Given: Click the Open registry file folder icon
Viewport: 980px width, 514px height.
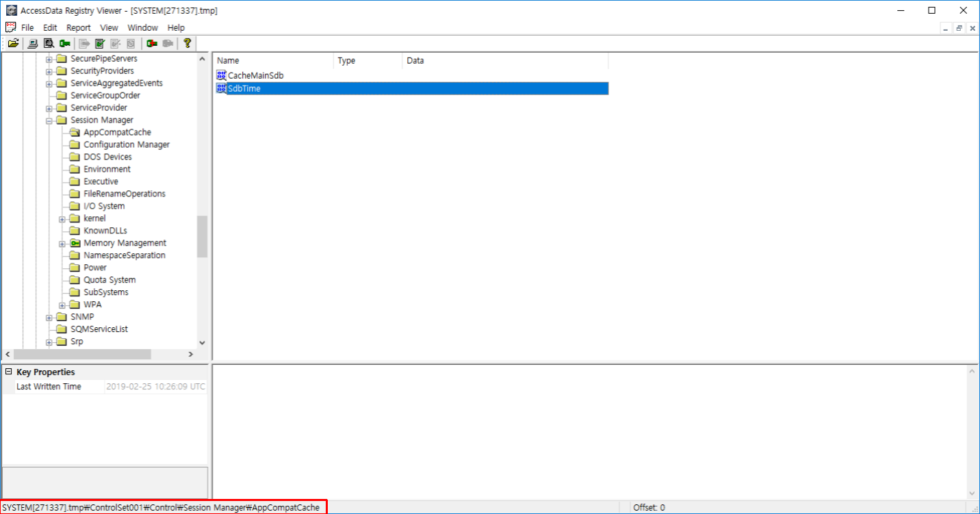Looking at the screenshot, I should (x=13, y=43).
